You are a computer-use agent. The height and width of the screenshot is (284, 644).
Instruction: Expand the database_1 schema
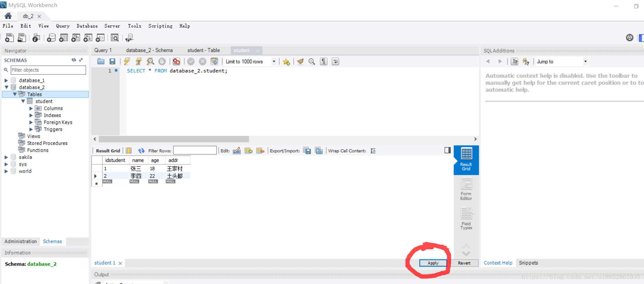(x=6, y=80)
